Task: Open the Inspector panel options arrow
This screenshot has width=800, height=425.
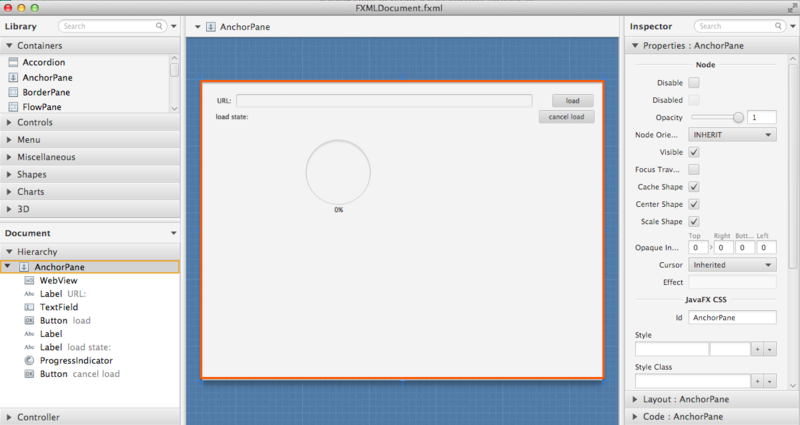Action: coord(793,26)
